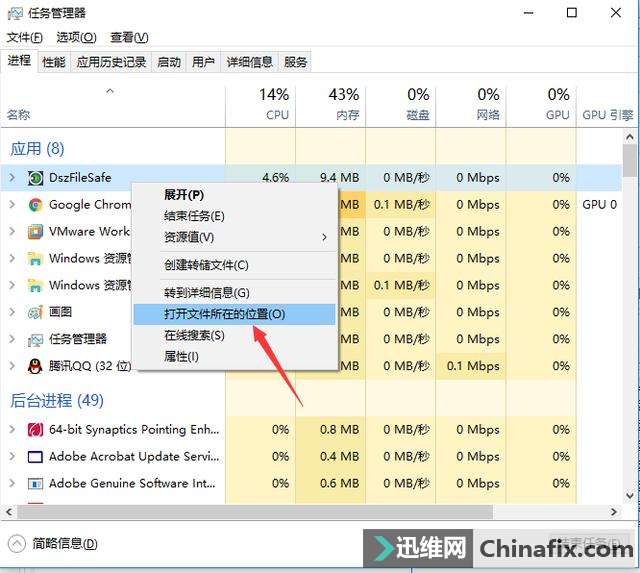Click the Adobe Acrobat Update Service icon
640x573 pixels.
tap(35, 457)
